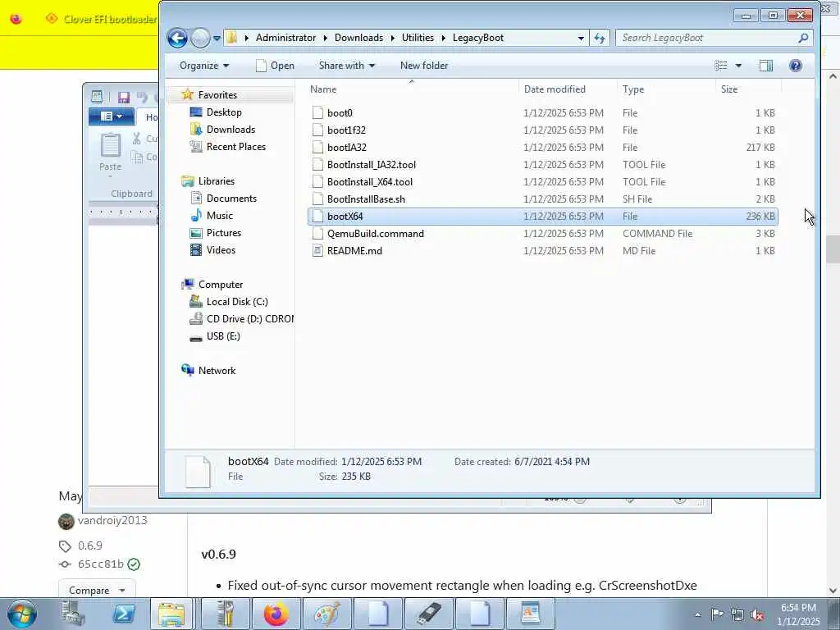Go back with the Explorer Back arrow

point(177,38)
